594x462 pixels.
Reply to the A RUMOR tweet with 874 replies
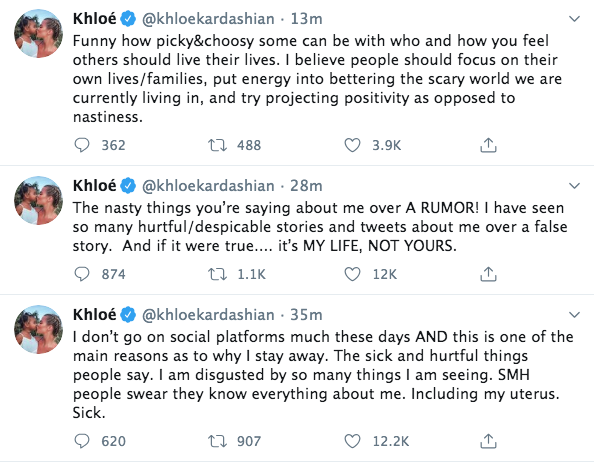(82, 274)
